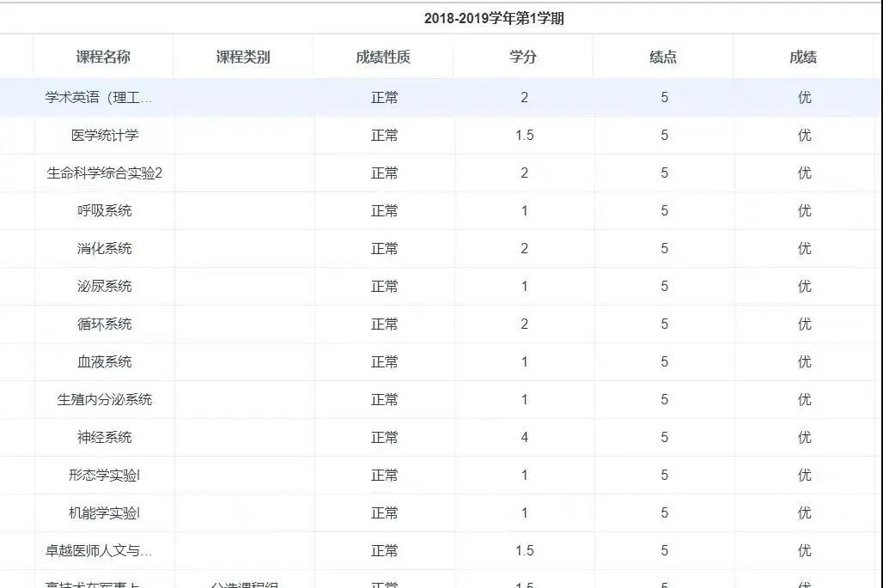Viewport: 883px width, 588px height.
Task: Click the 血液系统 course name
Action: (x=105, y=362)
